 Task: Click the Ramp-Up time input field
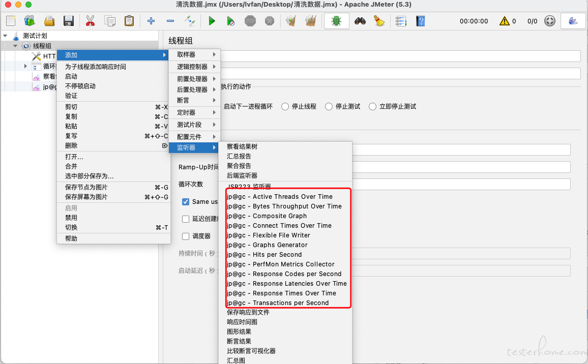pyautogui.click(x=461, y=167)
